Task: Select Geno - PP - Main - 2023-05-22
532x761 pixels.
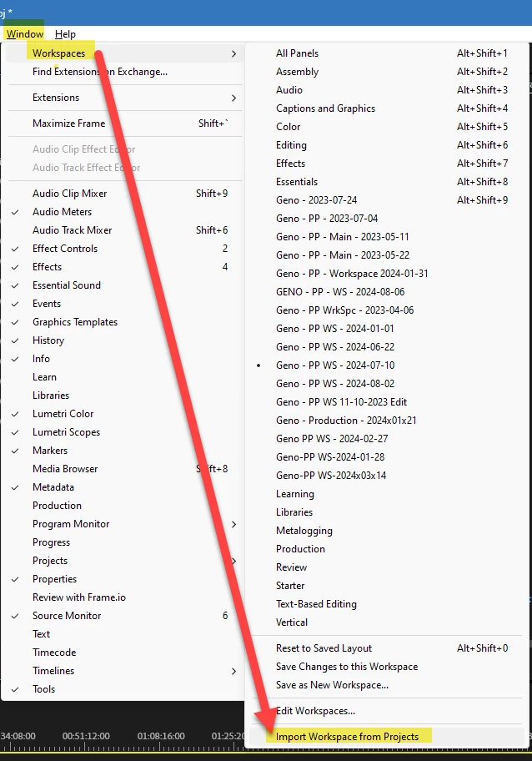Action: (387, 255)
